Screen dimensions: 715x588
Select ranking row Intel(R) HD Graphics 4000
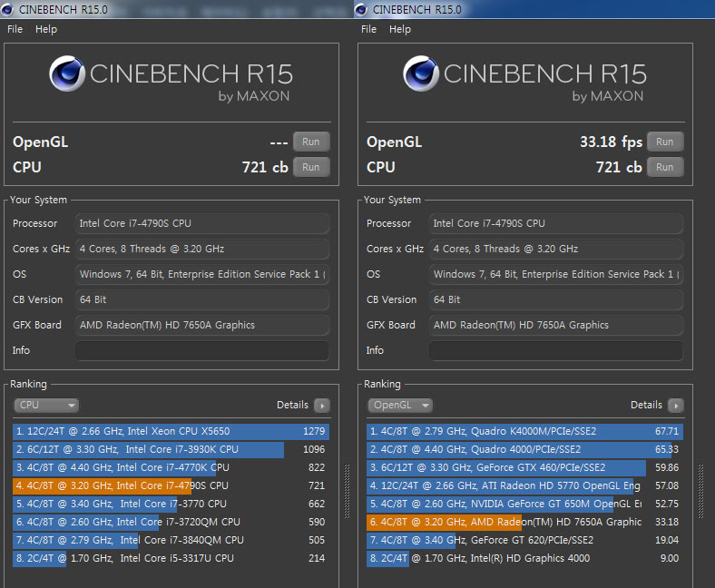524,558
